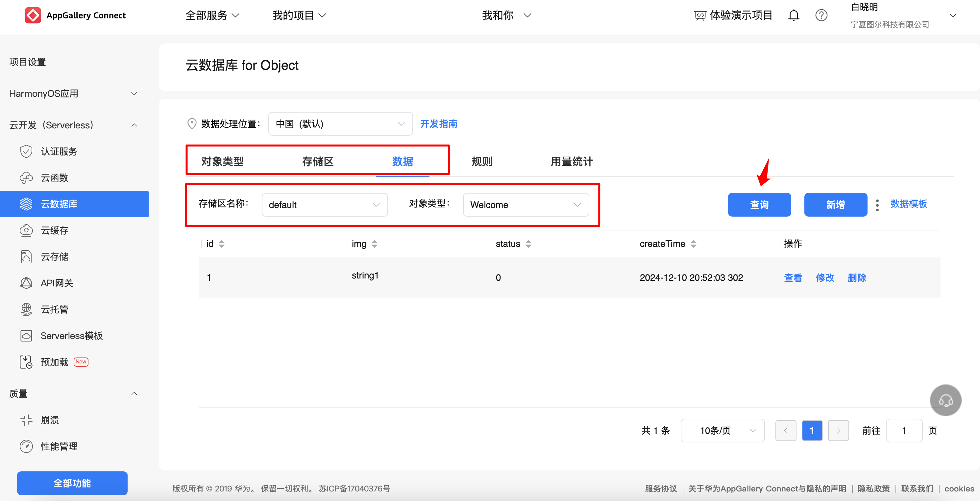Open the 存储区名称 default dropdown
Viewport: 980px width, 501px height.
pyautogui.click(x=325, y=205)
